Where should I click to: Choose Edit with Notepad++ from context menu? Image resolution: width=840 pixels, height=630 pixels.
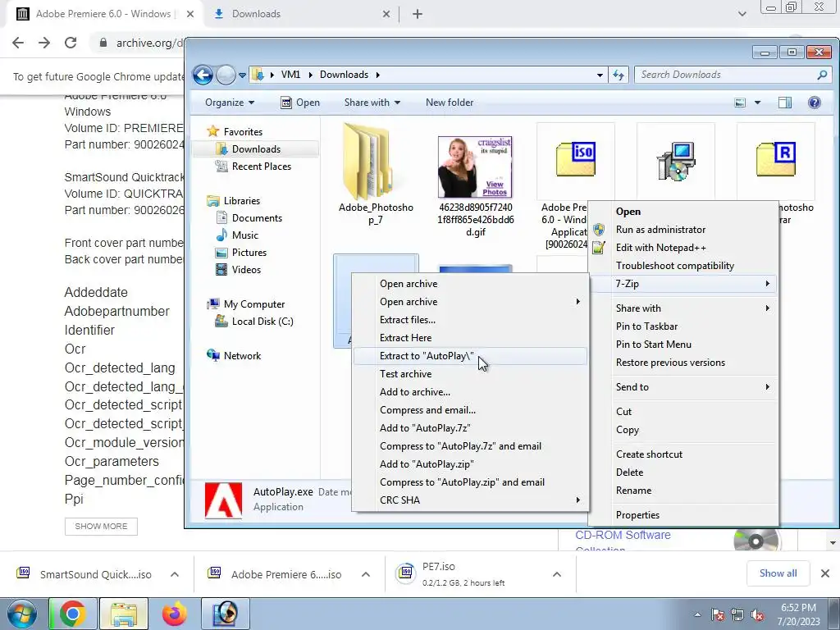683,248
